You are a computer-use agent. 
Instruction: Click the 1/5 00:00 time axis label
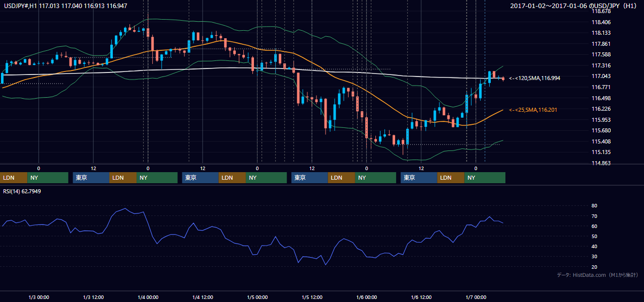257,297
